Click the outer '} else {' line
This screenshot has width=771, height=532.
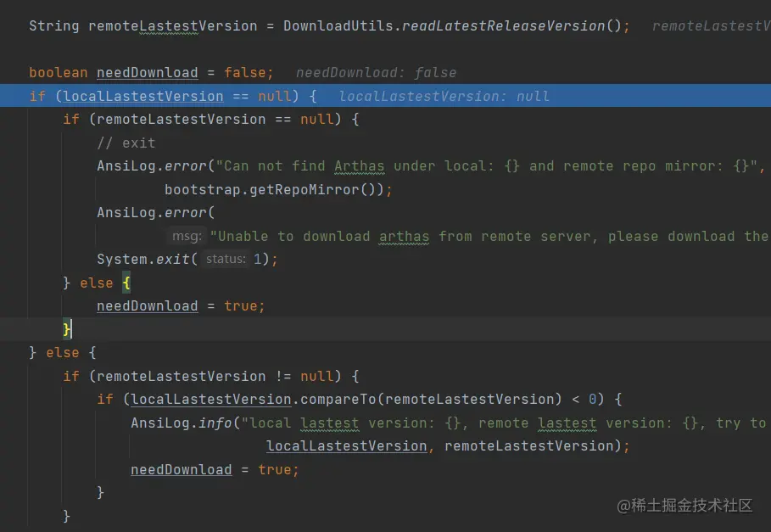tap(63, 352)
